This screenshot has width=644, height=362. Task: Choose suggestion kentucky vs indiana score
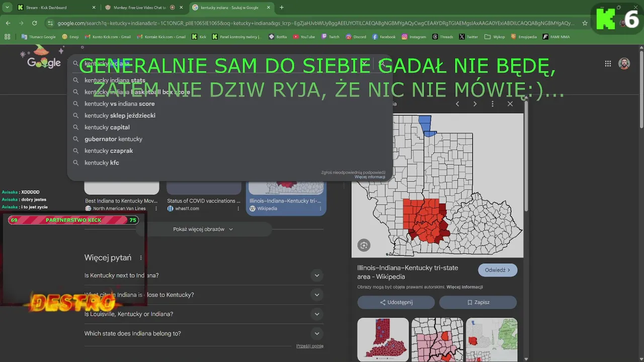230,104
